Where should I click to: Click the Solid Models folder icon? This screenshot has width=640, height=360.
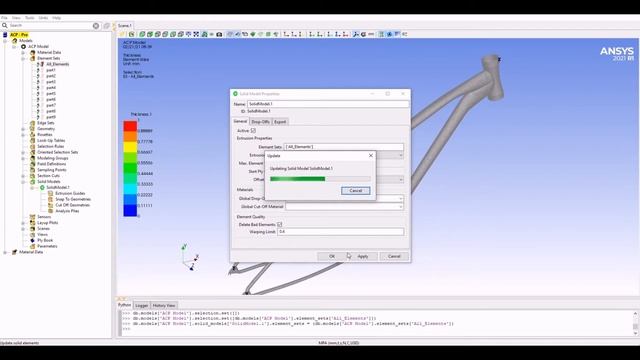point(33,182)
